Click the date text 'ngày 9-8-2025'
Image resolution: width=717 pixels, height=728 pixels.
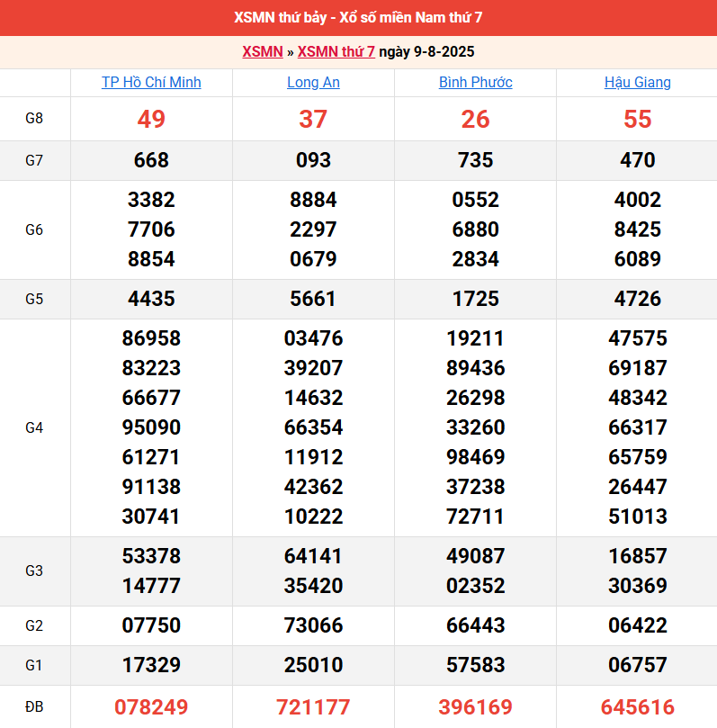[426, 51]
